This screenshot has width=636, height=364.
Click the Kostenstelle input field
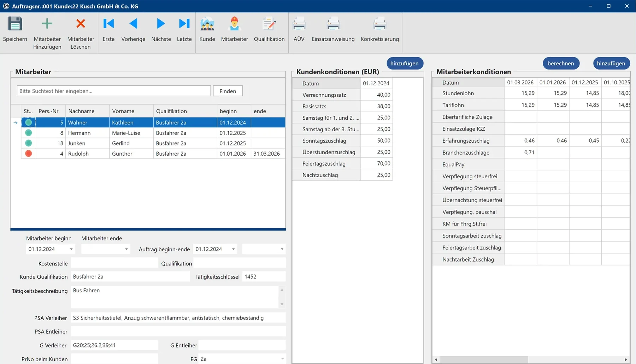[x=114, y=263]
